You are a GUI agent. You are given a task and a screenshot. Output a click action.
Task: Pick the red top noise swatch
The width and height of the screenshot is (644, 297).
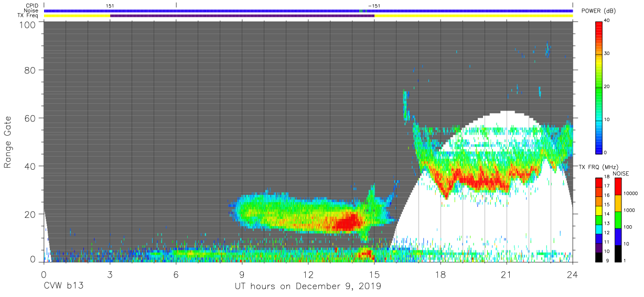point(618,186)
